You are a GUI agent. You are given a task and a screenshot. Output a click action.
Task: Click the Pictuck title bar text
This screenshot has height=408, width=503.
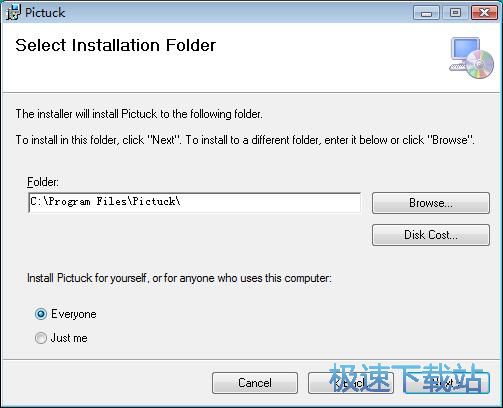45,13
